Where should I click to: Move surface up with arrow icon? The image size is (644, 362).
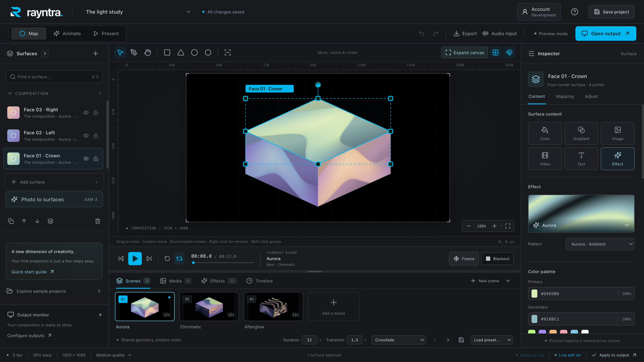pos(24,221)
